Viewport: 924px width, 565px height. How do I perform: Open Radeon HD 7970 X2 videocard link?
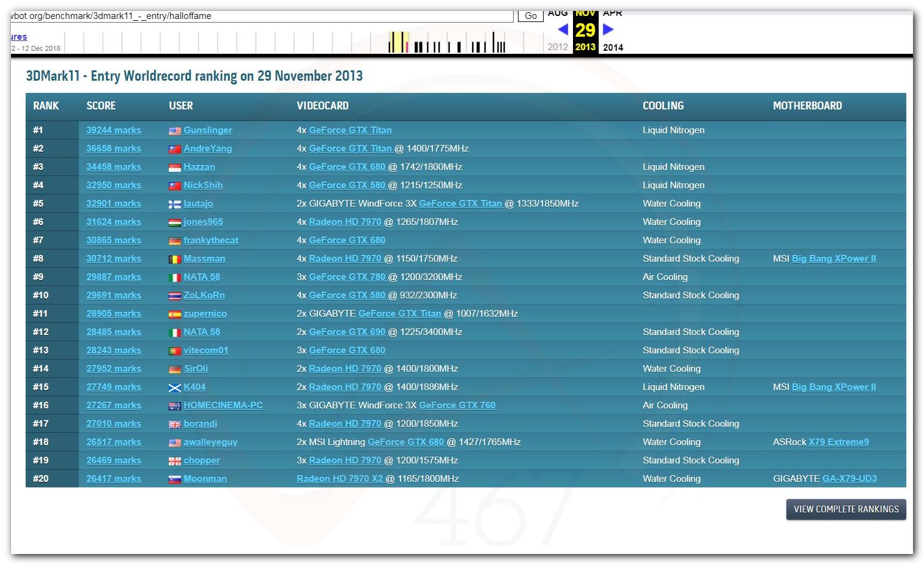point(340,479)
